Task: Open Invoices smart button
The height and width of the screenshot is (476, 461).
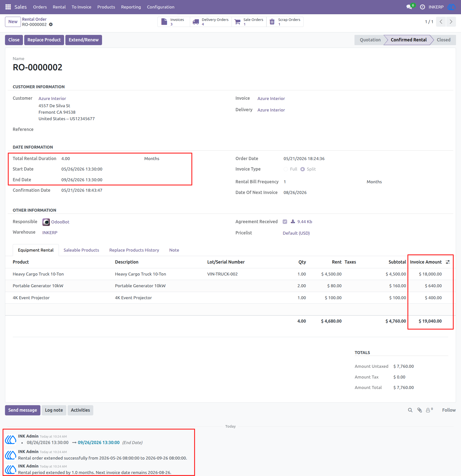Action: (174, 22)
